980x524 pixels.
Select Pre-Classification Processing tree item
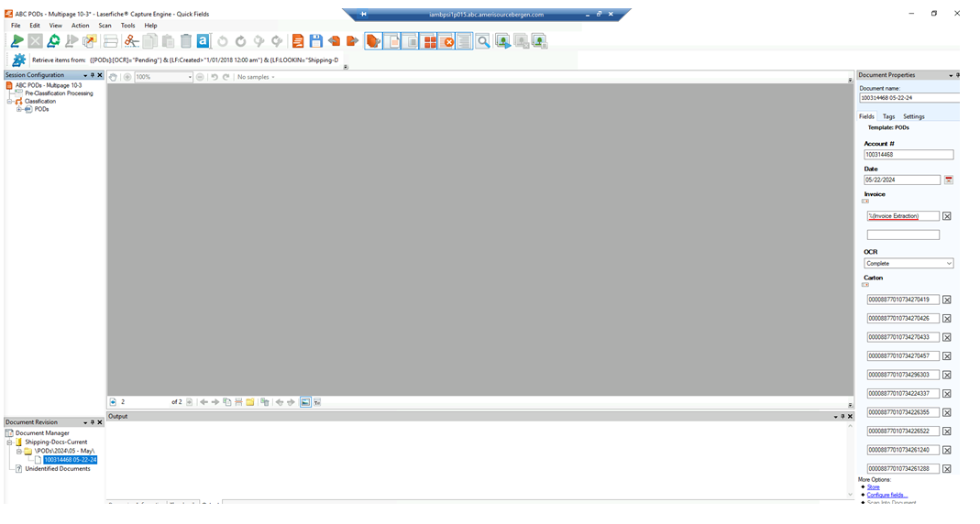coord(59,93)
